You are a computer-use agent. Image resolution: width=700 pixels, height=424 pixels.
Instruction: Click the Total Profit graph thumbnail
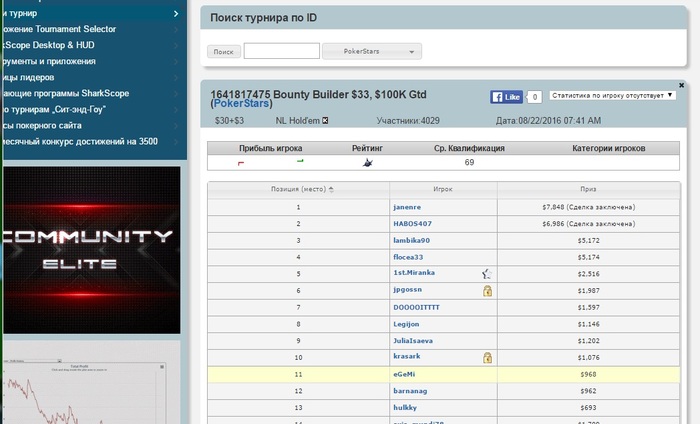pos(92,382)
